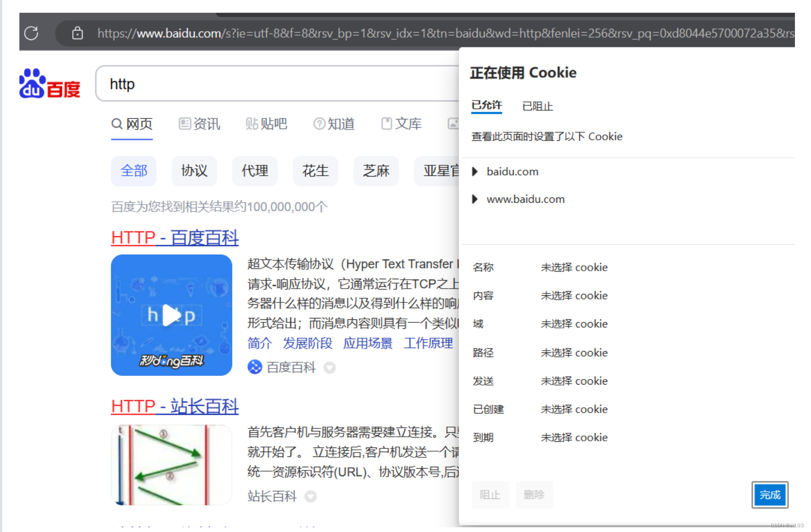Open the 发展阶段 sublink
The image size is (811, 532).
tap(308, 343)
